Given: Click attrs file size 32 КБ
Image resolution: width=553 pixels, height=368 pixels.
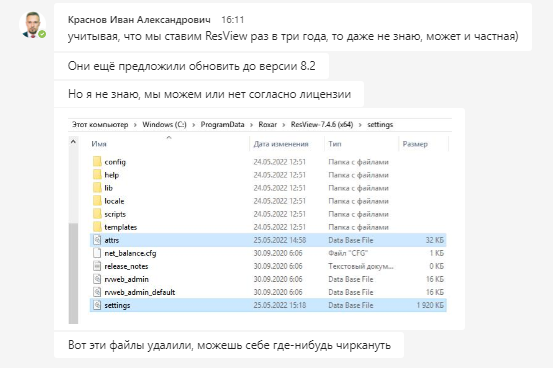Looking at the screenshot, I should 434,240.
